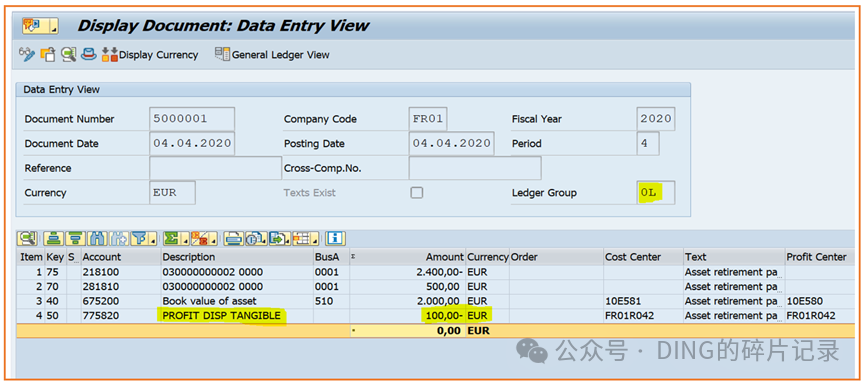Select the Description column header
This screenshot has height=385, width=867.
point(237,257)
